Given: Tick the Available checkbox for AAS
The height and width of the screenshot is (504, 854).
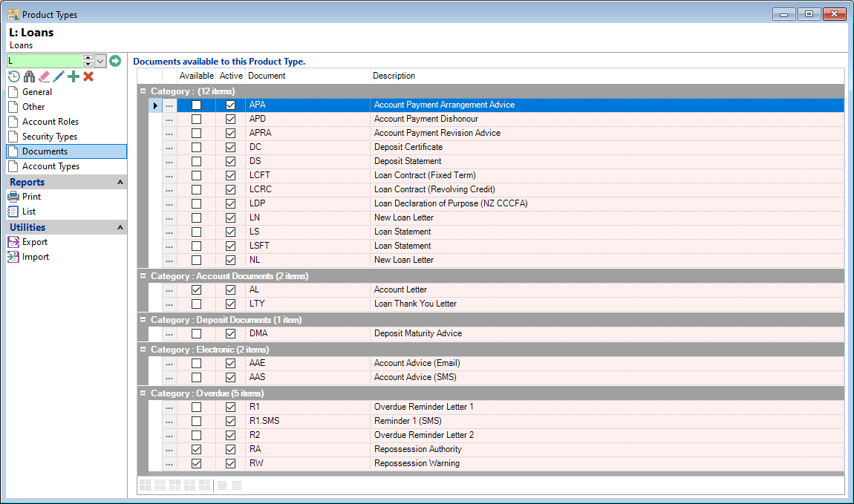Looking at the screenshot, I should 197,378.
